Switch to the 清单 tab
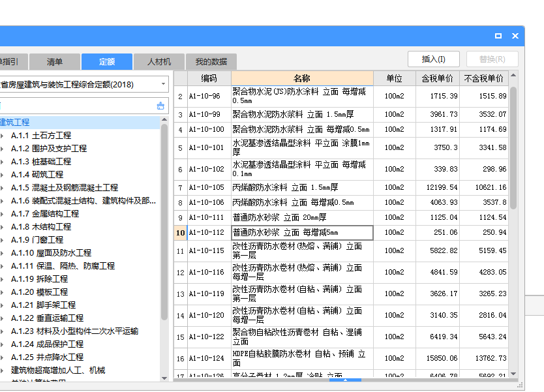Screen dimensions: 544x392 [55, 62]
